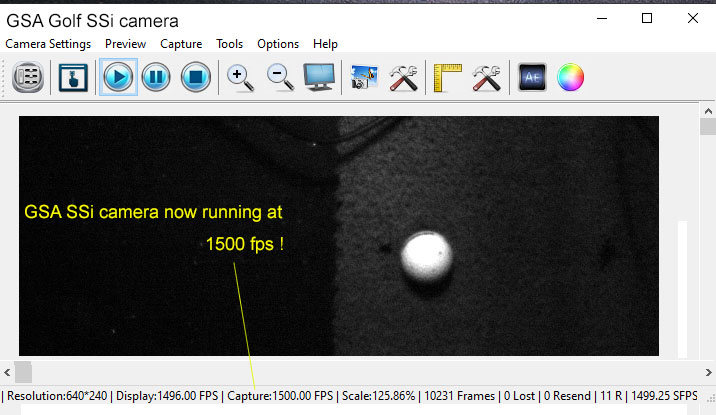This screenshot has height=415, width=716.
Task: Open the Tools menu
Action: click(229, 44)
